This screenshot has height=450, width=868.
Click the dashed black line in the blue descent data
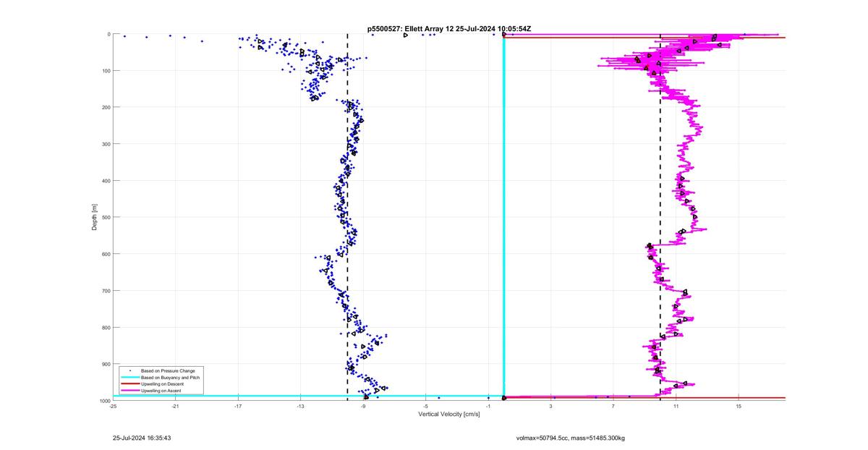click(347, 217)
